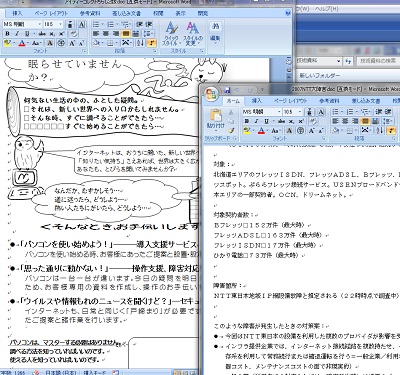The image size is (400, 375).
Task: Click the Format Painter brush in the NTT document ribbon
Action: pos(231,130)
